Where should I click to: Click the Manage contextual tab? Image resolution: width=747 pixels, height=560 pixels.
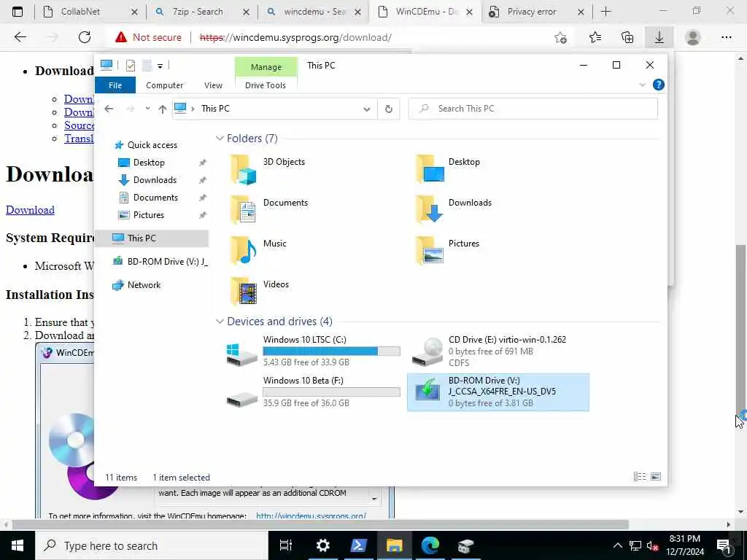[x=266, y=67]
